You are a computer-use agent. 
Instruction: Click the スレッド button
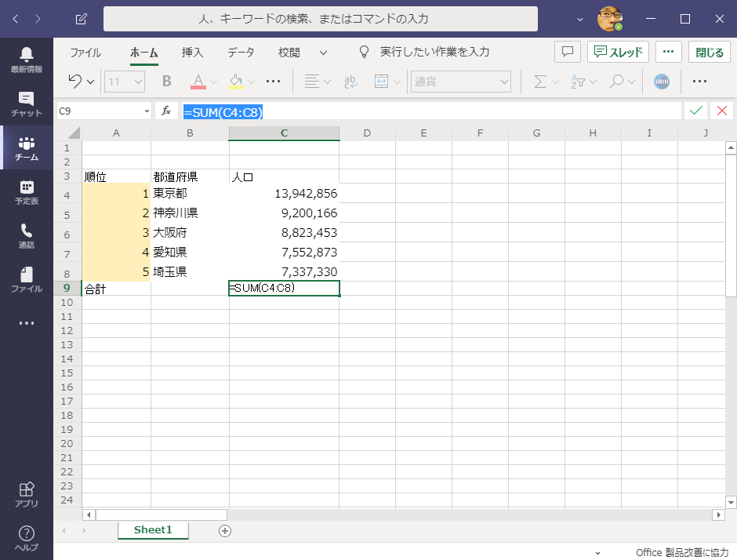point(618,53)
